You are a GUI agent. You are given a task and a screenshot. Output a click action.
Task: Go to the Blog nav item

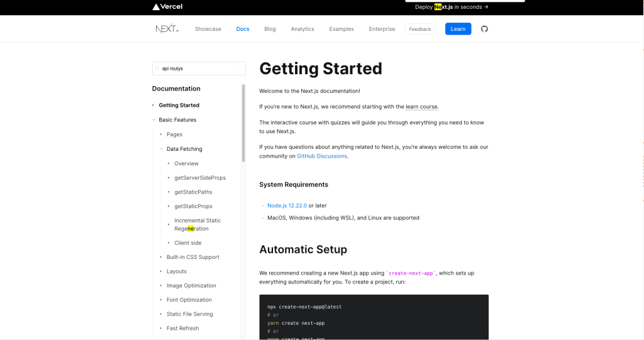tap(270, 29)
